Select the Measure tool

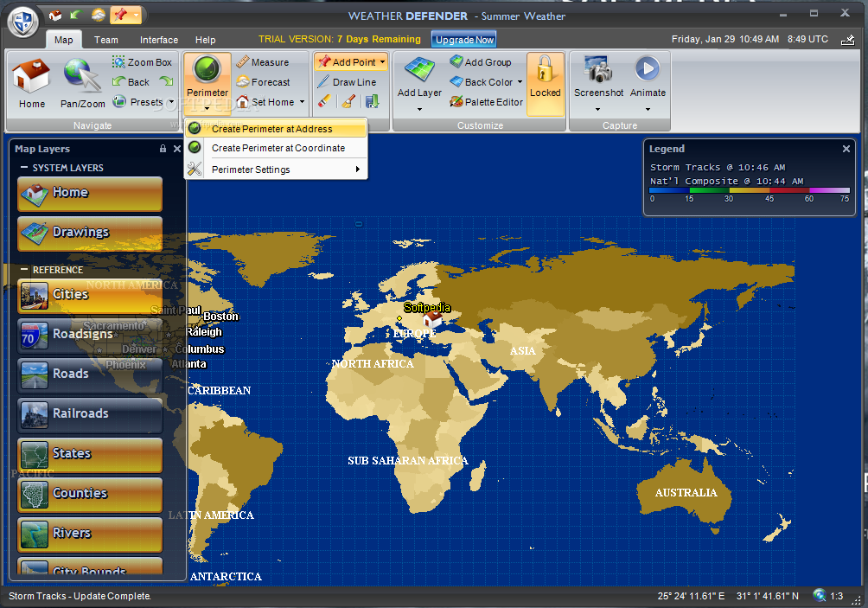click(x=263, y=62)
